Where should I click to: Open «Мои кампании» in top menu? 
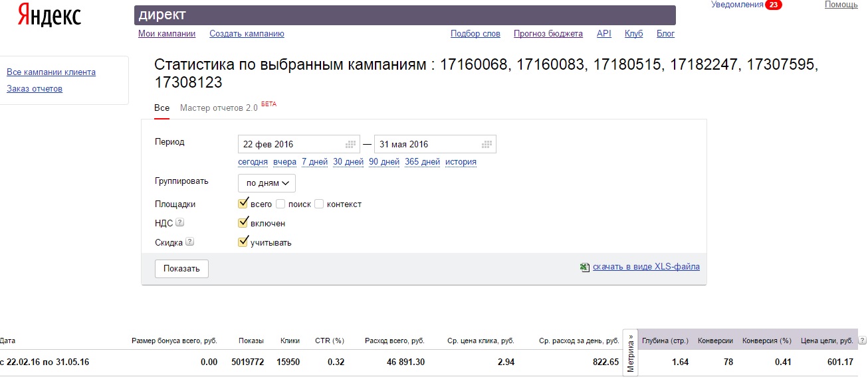point(167,34)
